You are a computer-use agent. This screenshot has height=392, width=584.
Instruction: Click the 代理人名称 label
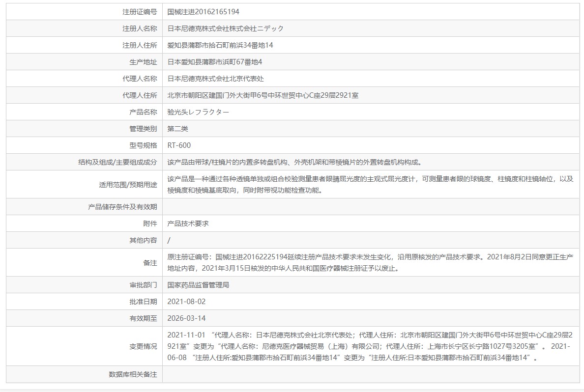[140, 79]
